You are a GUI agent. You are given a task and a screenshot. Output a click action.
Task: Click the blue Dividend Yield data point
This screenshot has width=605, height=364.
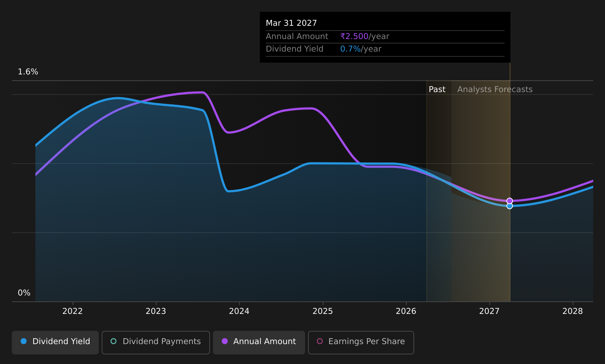510,206
